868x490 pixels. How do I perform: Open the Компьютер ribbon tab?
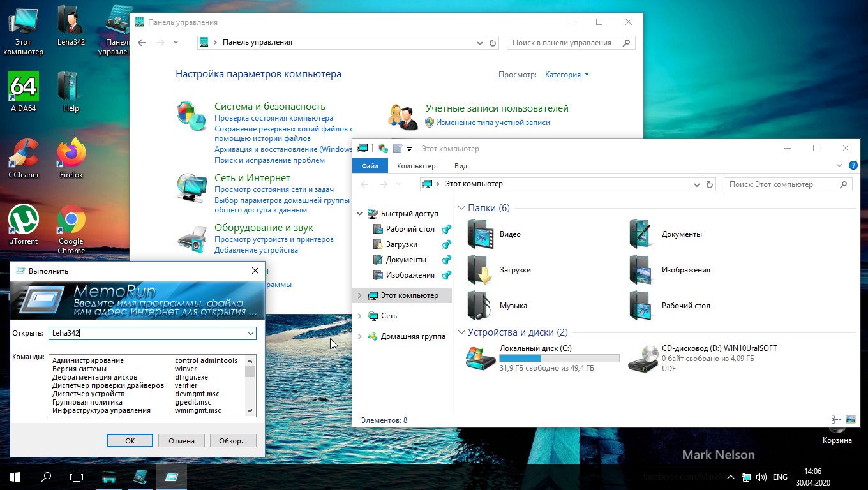coord(416,166)
